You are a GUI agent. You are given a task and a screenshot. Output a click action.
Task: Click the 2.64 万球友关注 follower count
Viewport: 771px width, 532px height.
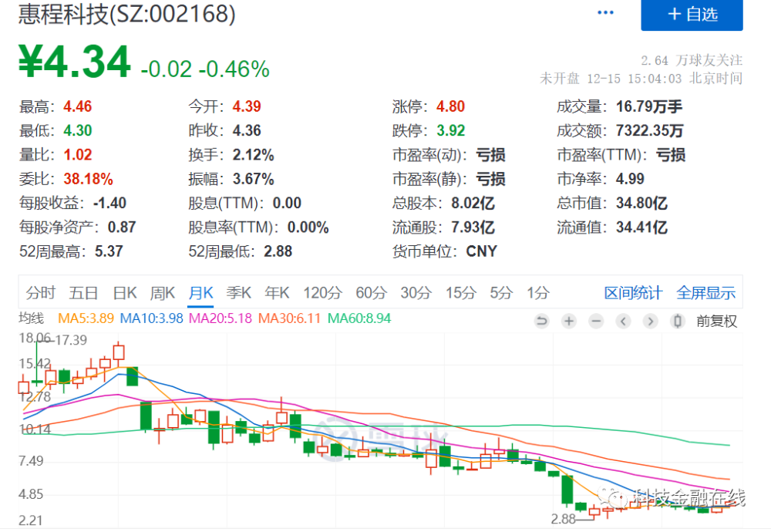coord(692,60)
